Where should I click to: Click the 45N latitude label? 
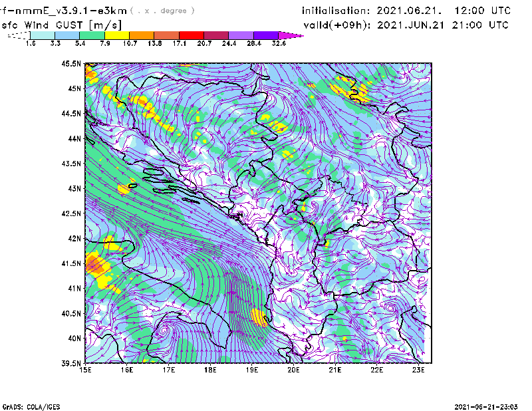tap(74, 88)
